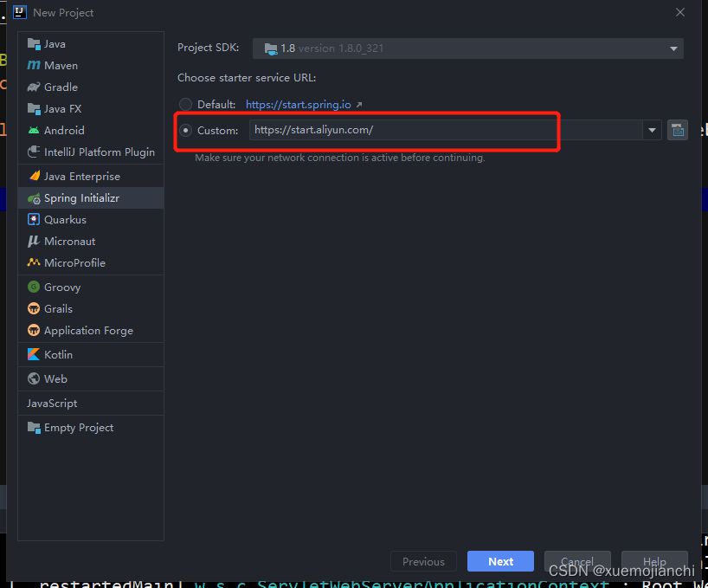Click the 'Quarkus' label
708x588 pixels.
coord(65,220)
